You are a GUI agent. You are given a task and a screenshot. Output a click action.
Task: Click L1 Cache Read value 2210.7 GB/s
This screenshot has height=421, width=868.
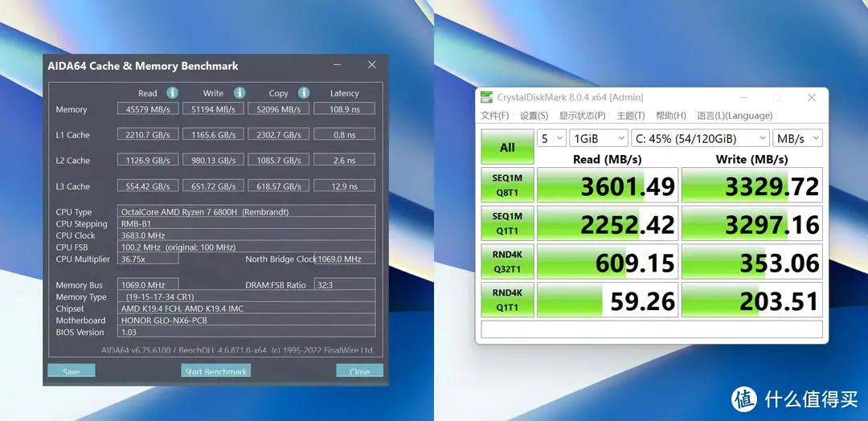148,134
